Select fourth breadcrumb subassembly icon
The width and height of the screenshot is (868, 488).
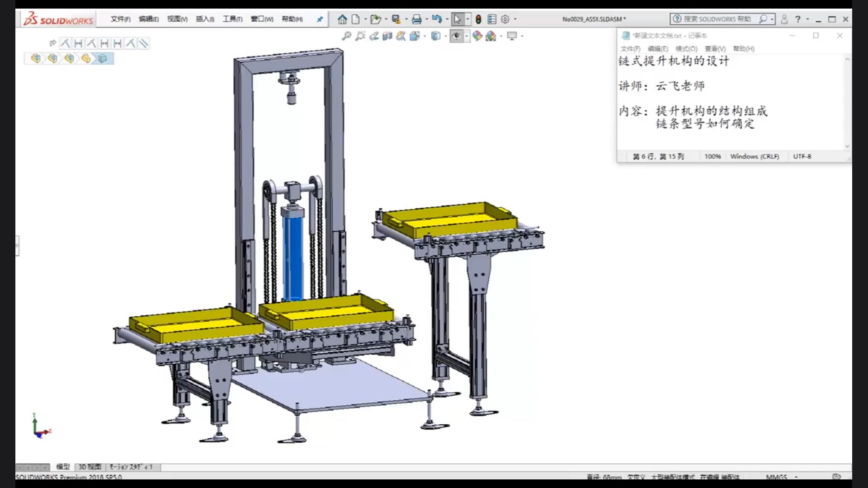click(86, 58)
